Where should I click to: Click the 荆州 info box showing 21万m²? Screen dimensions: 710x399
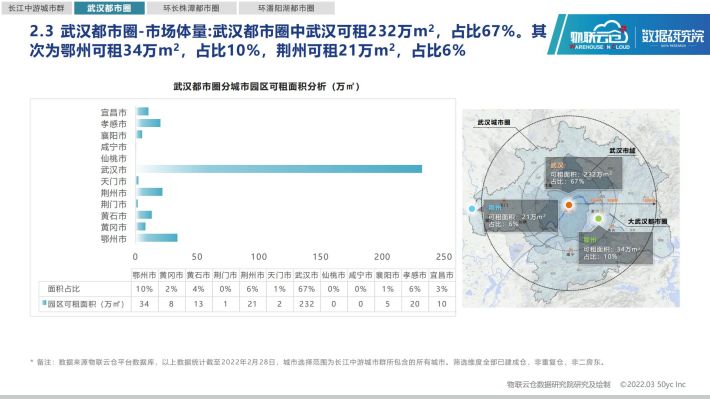click(520, 216)
